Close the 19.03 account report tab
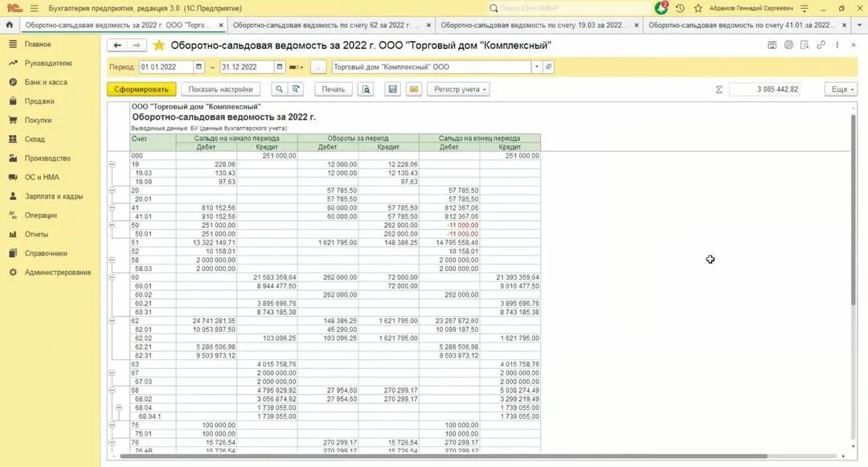The width and height of the screenshot is (868, 467). (636, 25)
